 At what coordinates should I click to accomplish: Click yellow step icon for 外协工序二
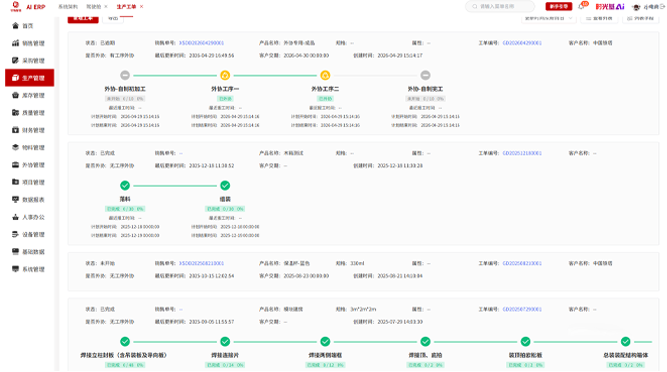coord(325,75)
